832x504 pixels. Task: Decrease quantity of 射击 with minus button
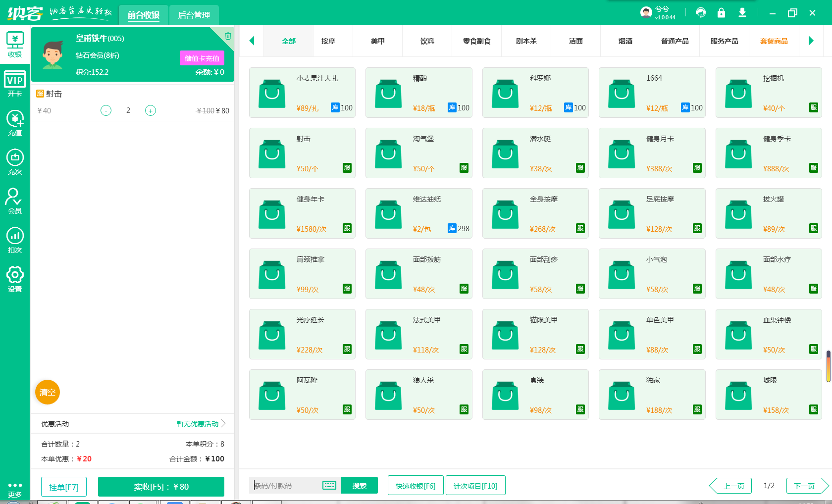pos(106,110)
